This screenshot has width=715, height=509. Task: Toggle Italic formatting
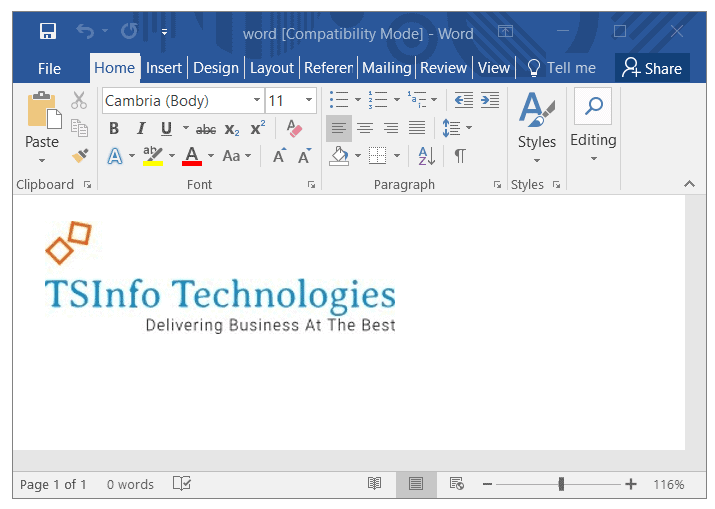pyautogui.click(x=141, y=129)
